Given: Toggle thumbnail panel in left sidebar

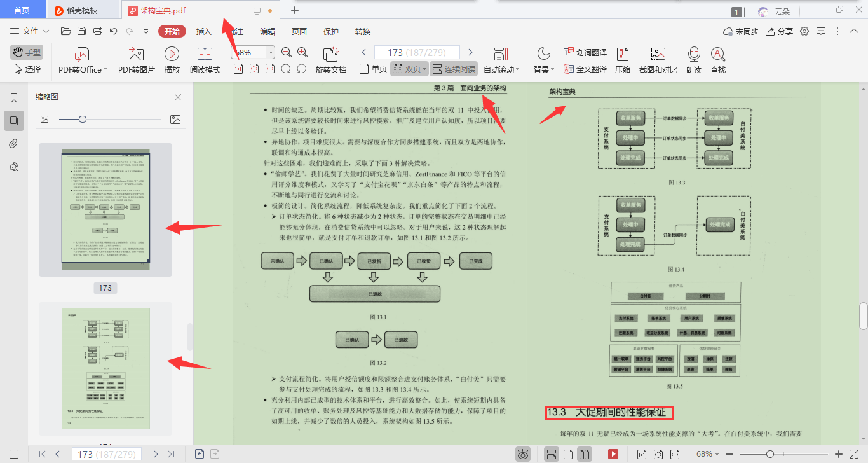Looking at the screenshot, I should pos(13,120).
